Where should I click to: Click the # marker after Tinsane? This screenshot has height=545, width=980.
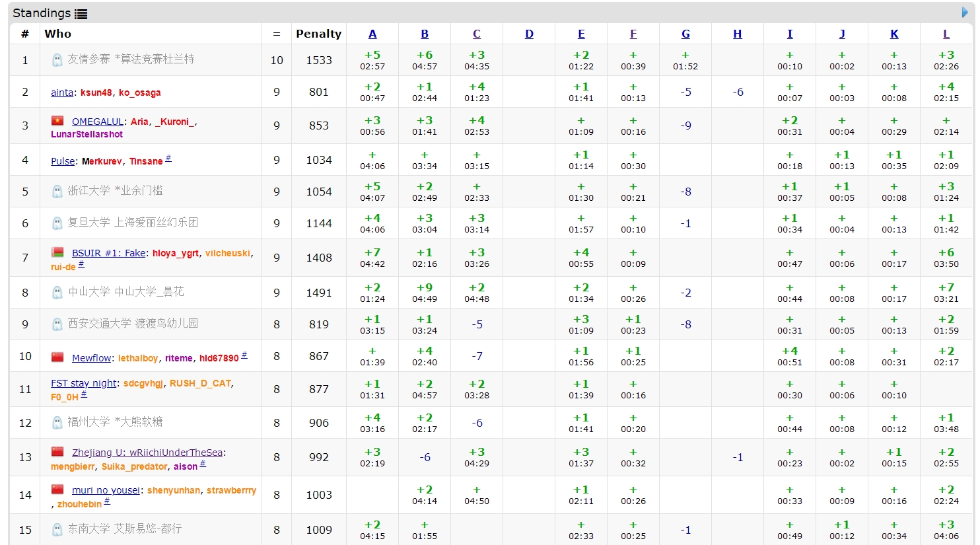click(x=168, y=159)
